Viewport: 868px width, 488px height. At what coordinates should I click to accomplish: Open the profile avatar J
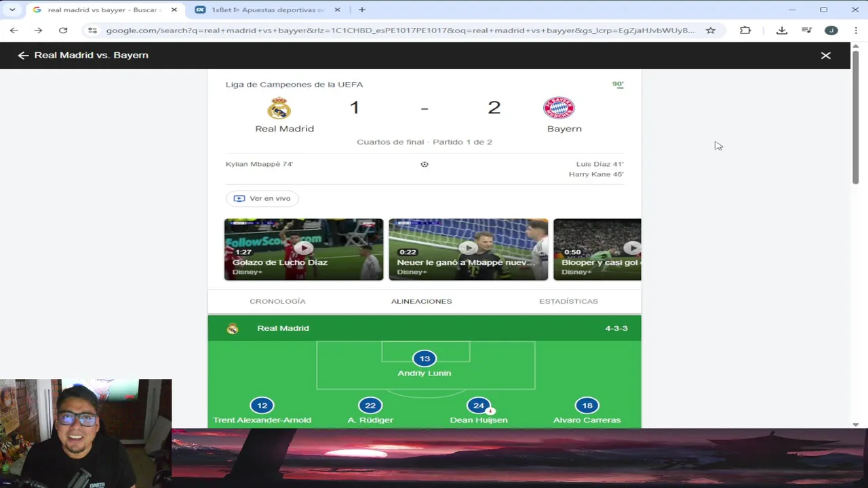831,30
